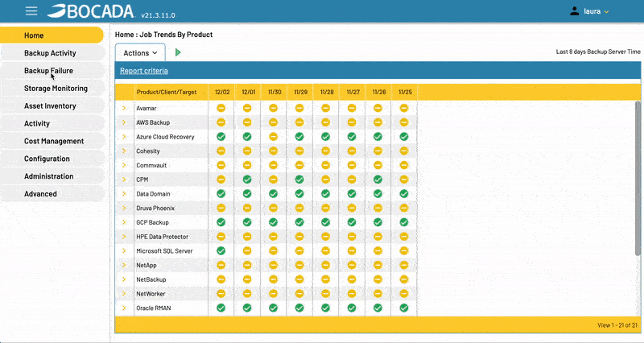Click Microsoft SQL Server 12/02 success icon
The width and height of the screenshot is (644, 343).
point(221,250)
